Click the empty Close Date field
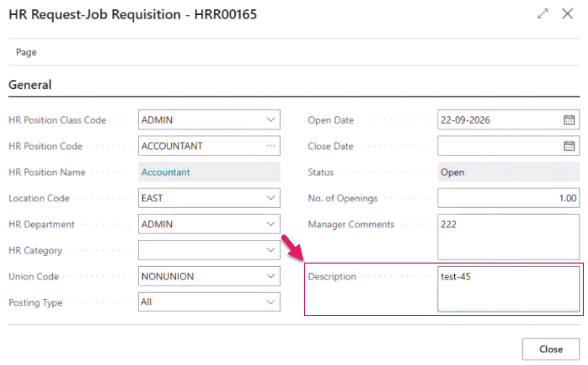This screenshot has height=365, width=588. tap(509, 146)
